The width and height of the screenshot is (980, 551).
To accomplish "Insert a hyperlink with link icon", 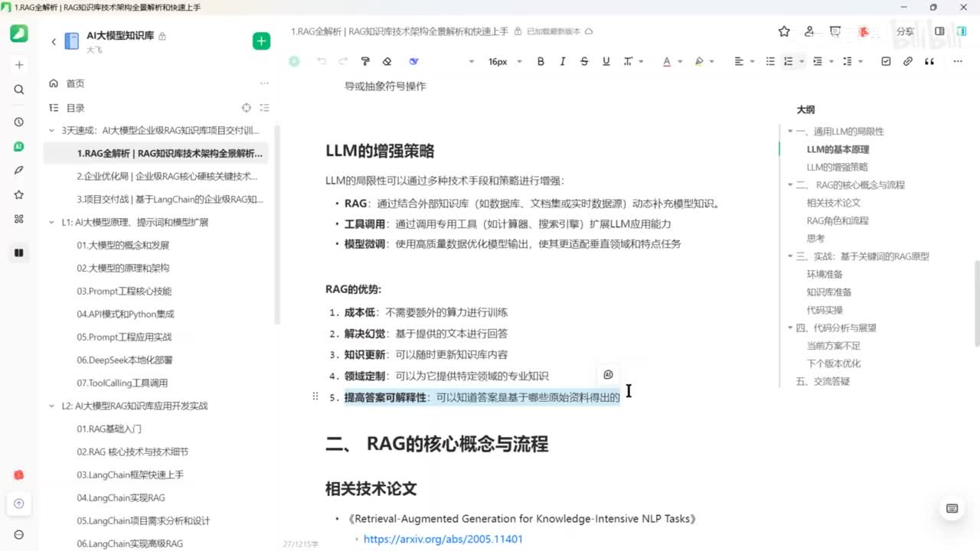I will coord(907,61).
